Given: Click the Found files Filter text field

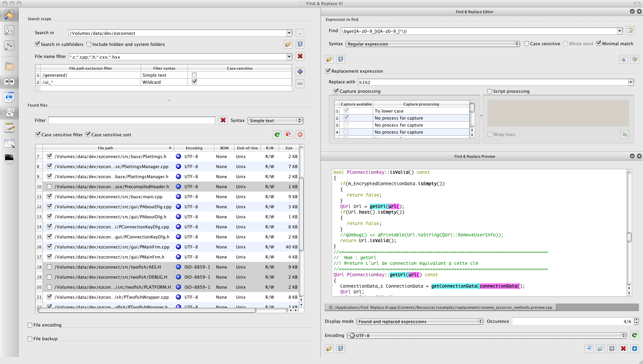Looking at the screenshot, I should (132, 120).
